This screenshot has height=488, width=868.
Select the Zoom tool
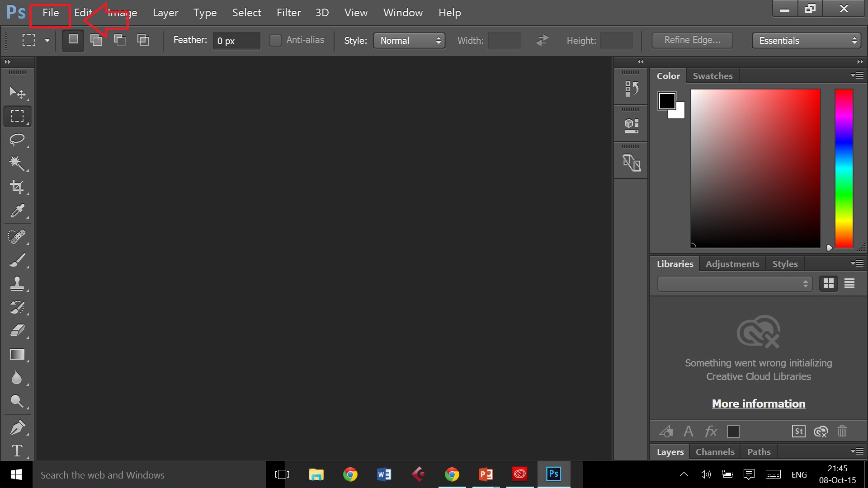tap(17, 402)
